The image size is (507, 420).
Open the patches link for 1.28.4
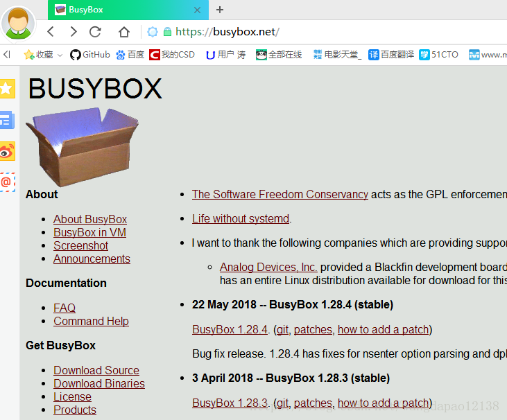coord(313,329)
